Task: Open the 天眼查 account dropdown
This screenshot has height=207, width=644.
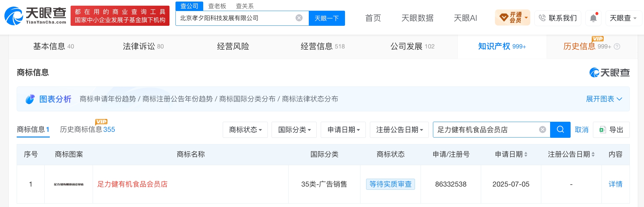Action: click(x=624, y=18)
